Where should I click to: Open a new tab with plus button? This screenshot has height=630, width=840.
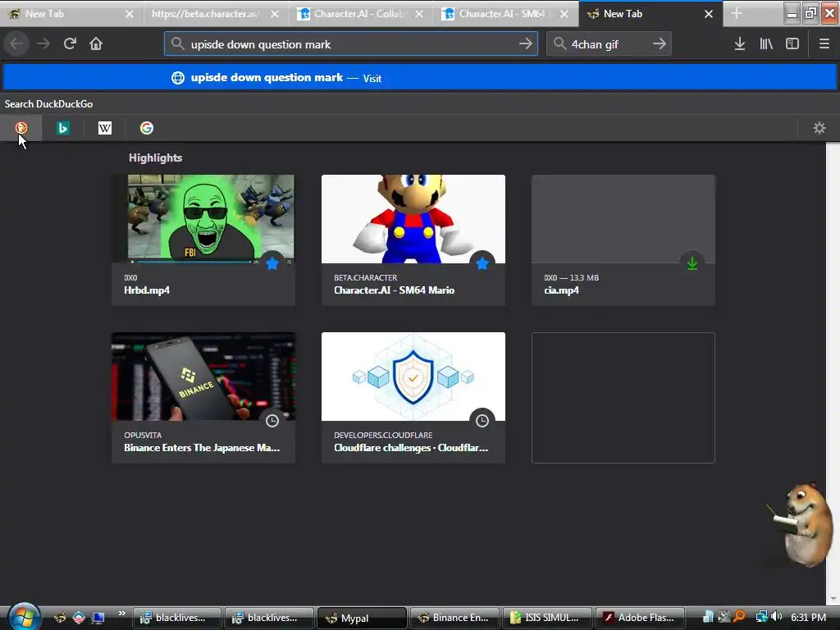pos(737,13)
